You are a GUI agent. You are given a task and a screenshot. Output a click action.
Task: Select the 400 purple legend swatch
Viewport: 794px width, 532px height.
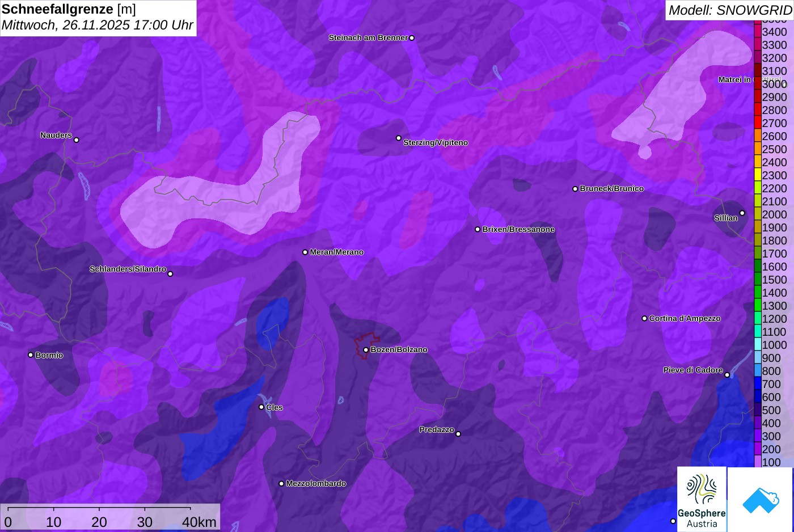(x=757, y=423)
